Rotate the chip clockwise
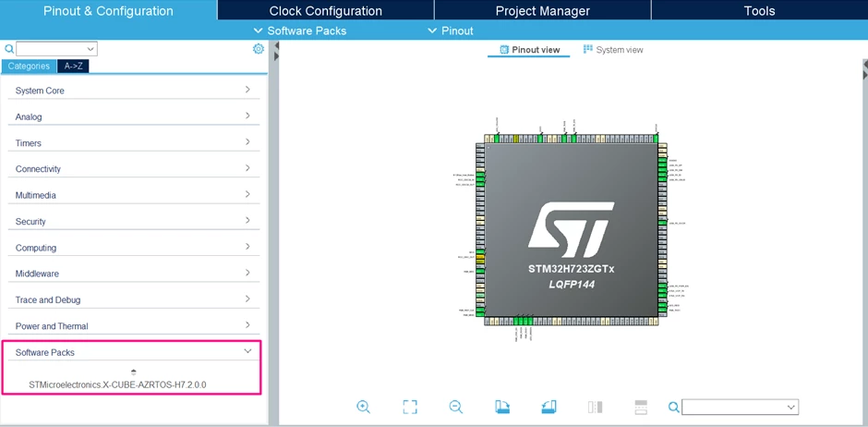868x427 pixels. pyautogui.click(x=502, y=407)
